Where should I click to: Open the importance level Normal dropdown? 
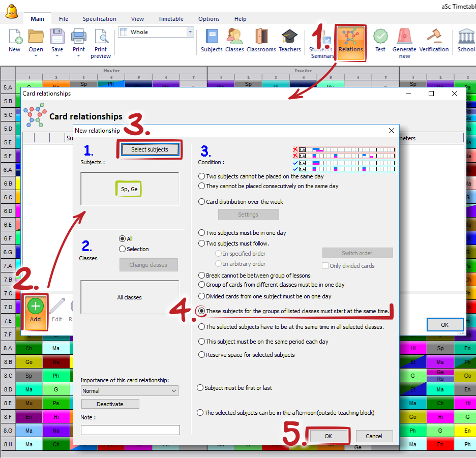(x=130, y=391)
